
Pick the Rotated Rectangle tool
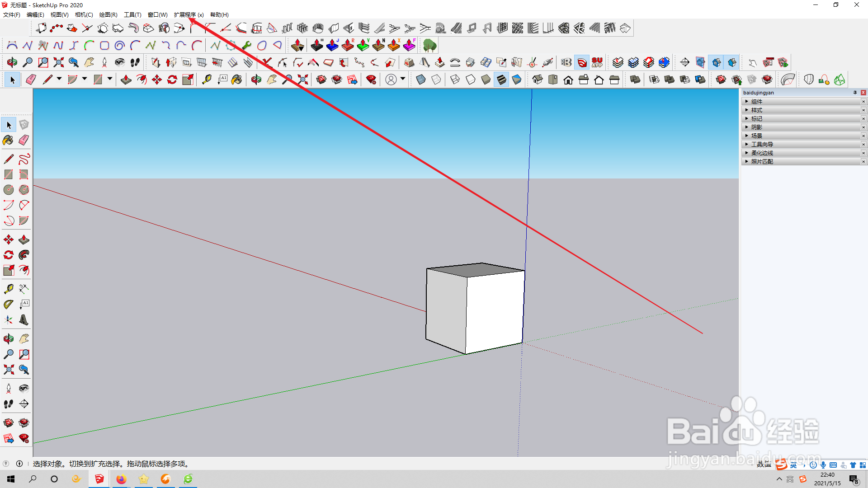(x=24, y=174)
